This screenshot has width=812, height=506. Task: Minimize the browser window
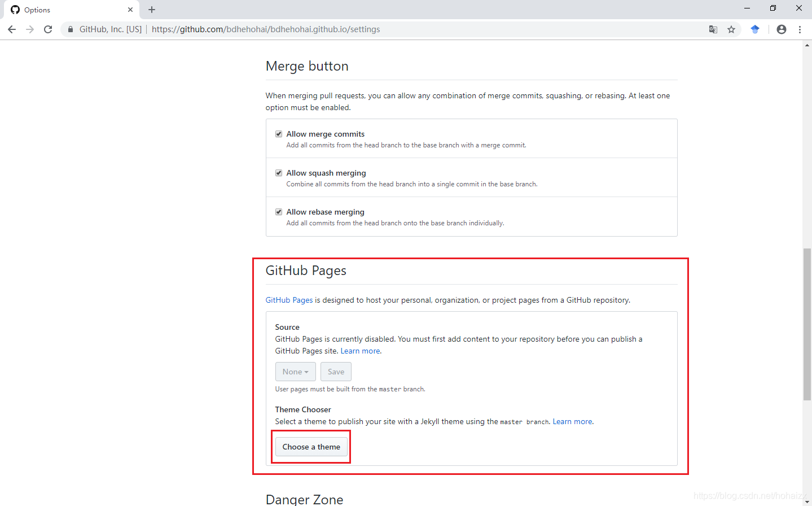click(x=747, y=8)
